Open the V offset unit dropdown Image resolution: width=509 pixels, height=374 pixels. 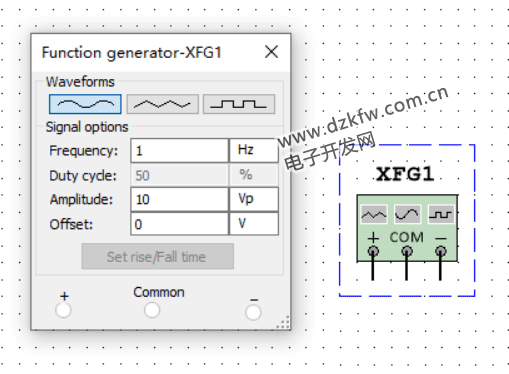(254, 224)
